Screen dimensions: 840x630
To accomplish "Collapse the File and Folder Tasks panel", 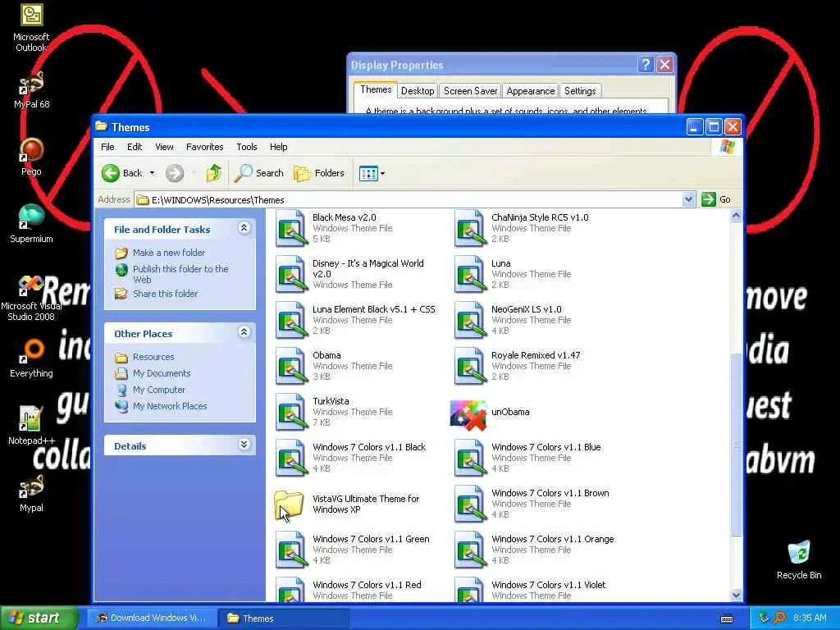I will pyautogui.click(x=244, y=228).
